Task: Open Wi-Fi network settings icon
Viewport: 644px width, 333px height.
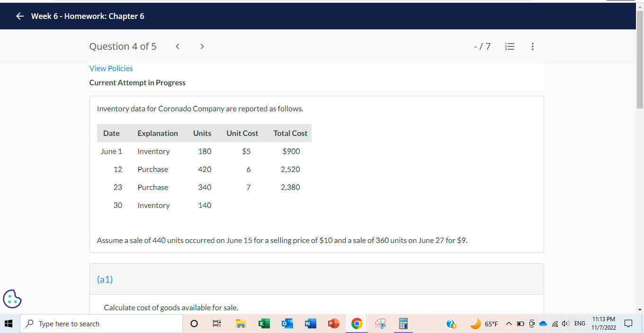Action: click(555, 324)
